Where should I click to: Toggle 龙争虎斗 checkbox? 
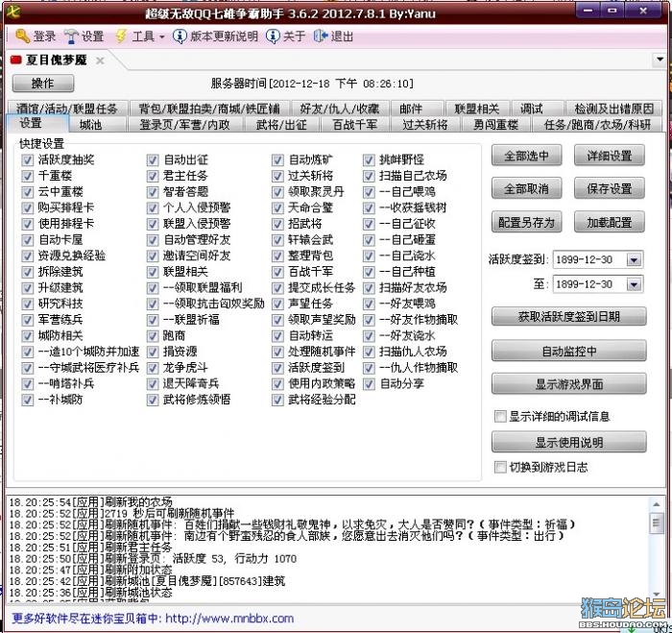[x=153, y=368]
